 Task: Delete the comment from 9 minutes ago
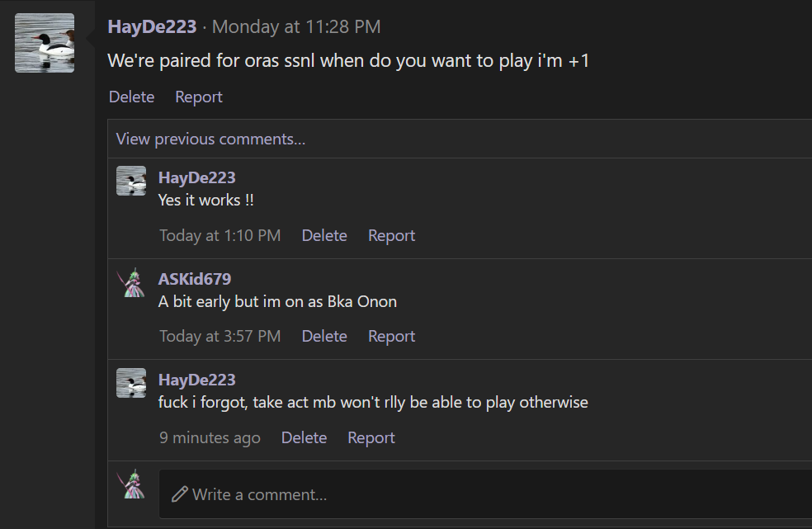(x=304, y=437)
